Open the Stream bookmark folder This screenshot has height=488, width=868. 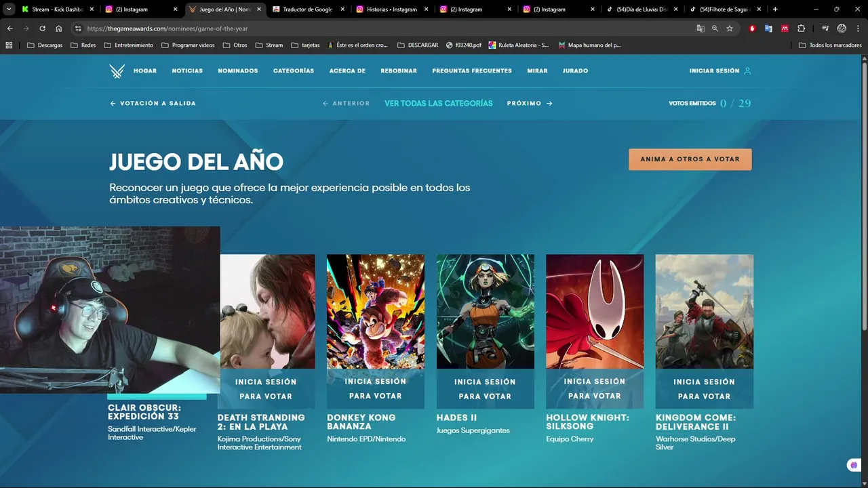click(x=269, y=45)
